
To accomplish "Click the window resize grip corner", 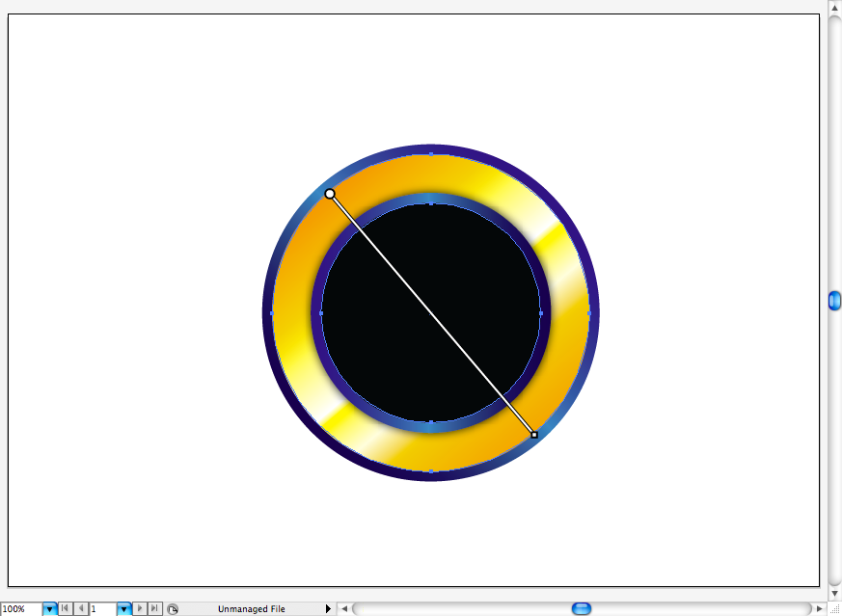I will coord(835,609).
